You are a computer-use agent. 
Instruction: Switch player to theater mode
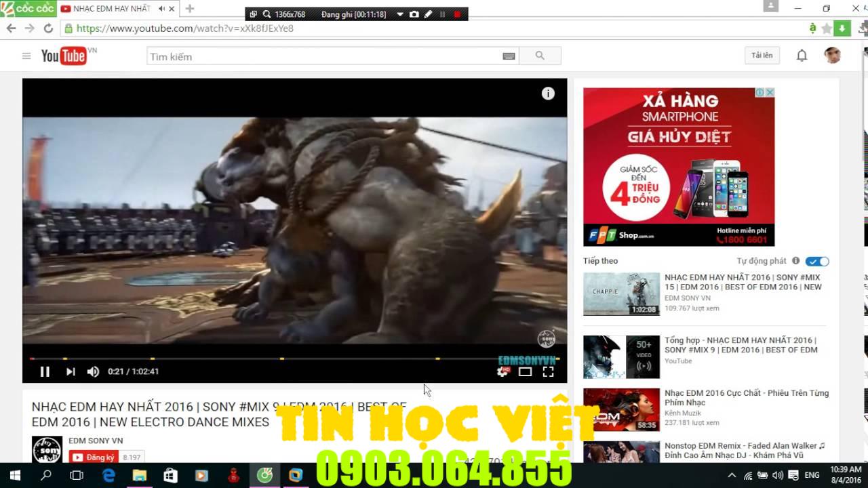pyautogui.click(x=525, y=371)
